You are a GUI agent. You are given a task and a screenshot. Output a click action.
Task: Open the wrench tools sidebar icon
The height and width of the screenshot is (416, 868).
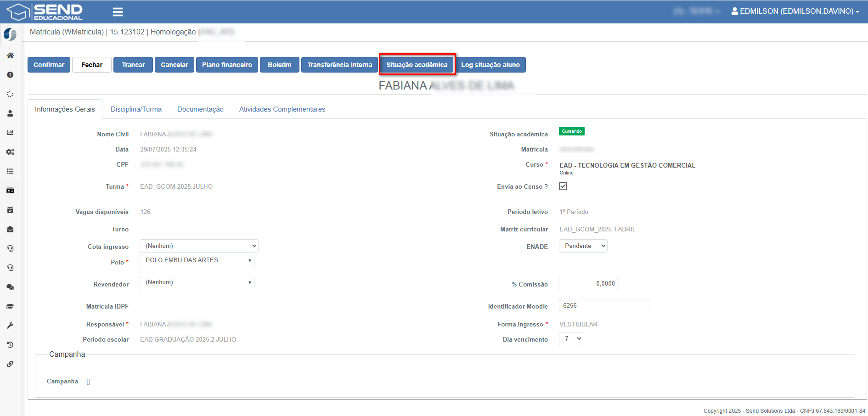(10, 326)
